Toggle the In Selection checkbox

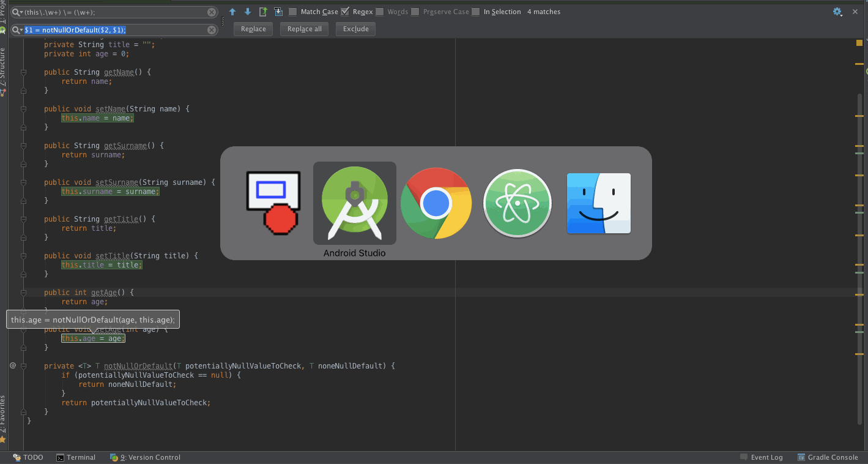tap(476, 12)
